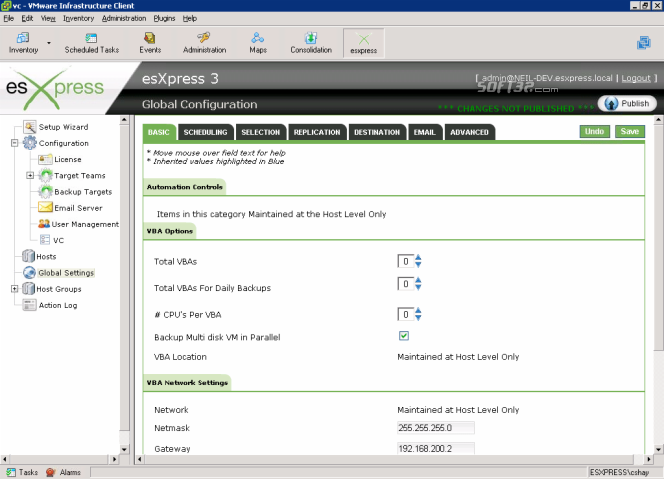The image size is (664, 479).
Task: Collapse the Configuration tree node
Action: pyautogui.click(x=14, y=143)
